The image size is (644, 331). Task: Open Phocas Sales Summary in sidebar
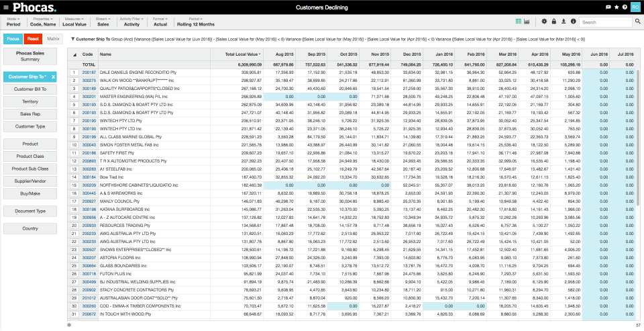(x=30, y=56)
